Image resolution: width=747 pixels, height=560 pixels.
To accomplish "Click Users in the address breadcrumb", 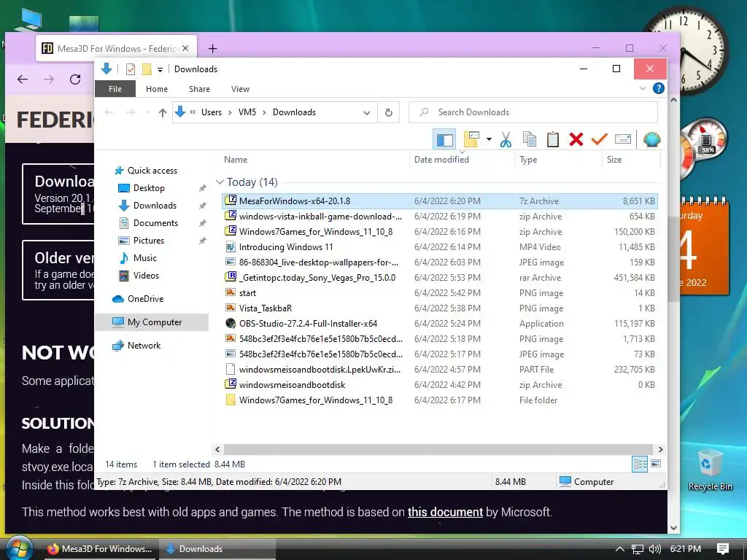I will click(x=211, y=112).
